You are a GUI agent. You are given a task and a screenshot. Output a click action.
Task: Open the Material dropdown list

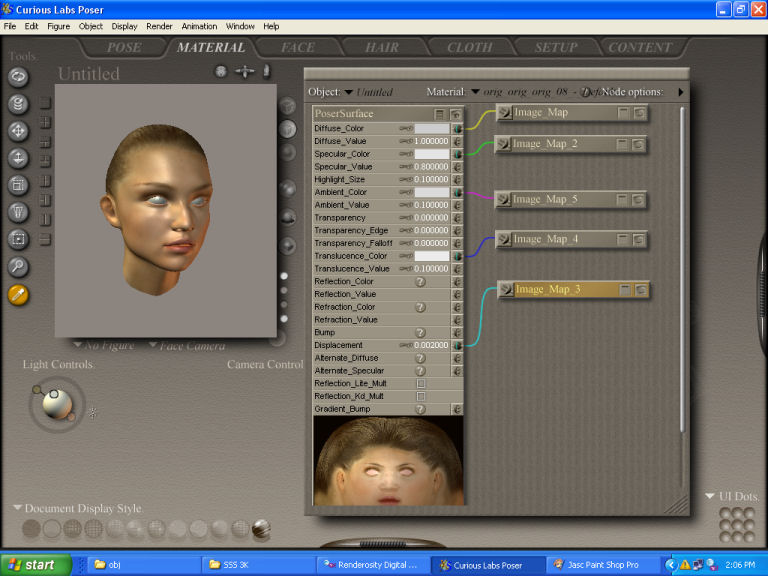(x=475, y=92)
